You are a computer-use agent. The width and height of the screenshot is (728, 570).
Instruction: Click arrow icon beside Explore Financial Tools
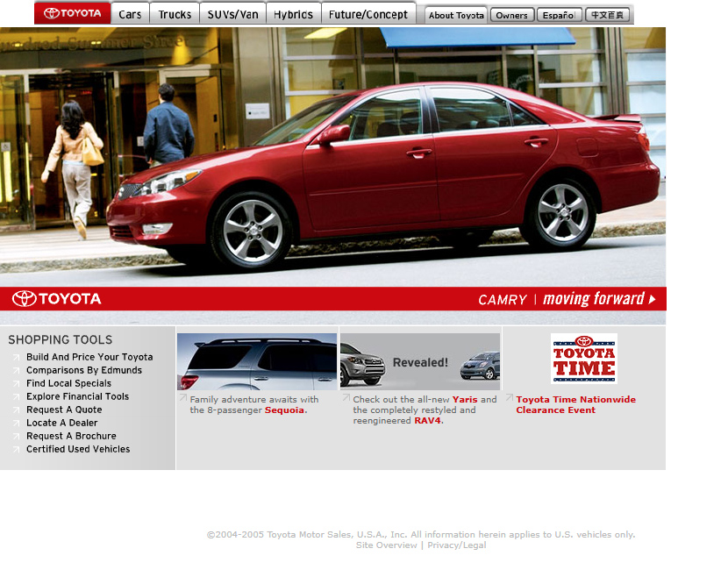pyautogui.click(x=17, y=397)
